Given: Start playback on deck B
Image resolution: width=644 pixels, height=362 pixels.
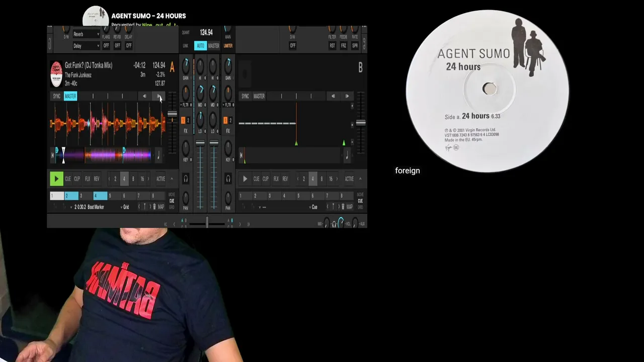Looking at the screenshot, I should 245,178.
